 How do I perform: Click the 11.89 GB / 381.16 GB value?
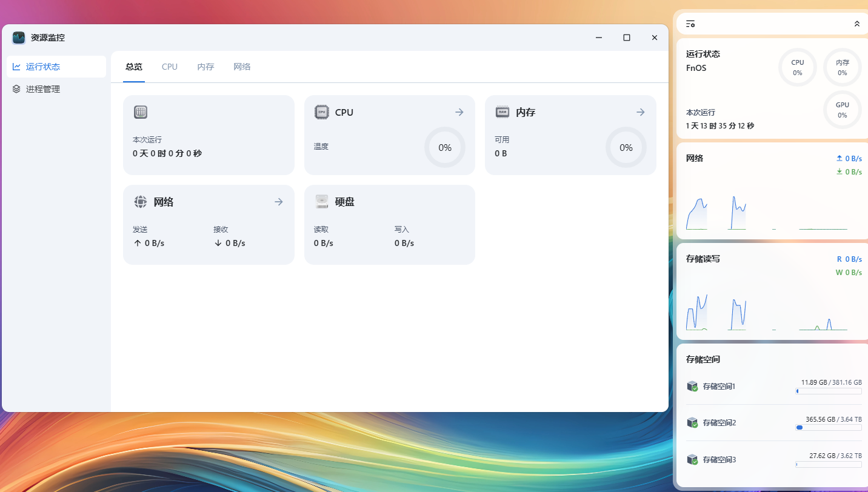pos(831,382)
